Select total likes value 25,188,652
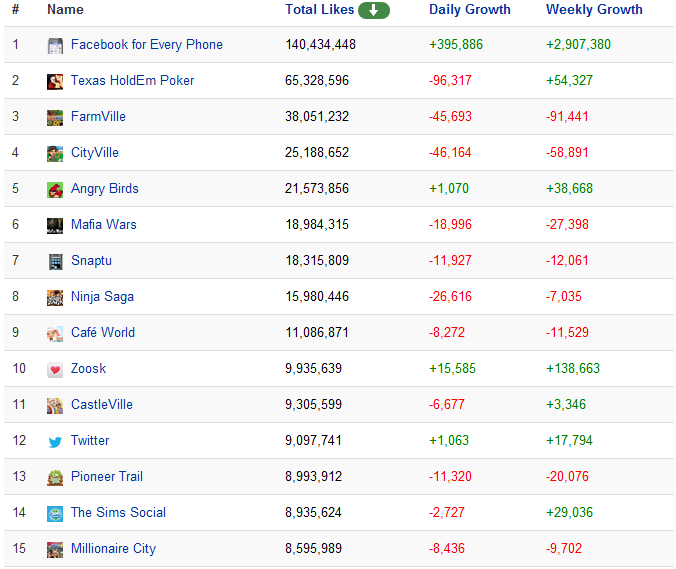Screen dimensions: 676x569 pos(317,153)
